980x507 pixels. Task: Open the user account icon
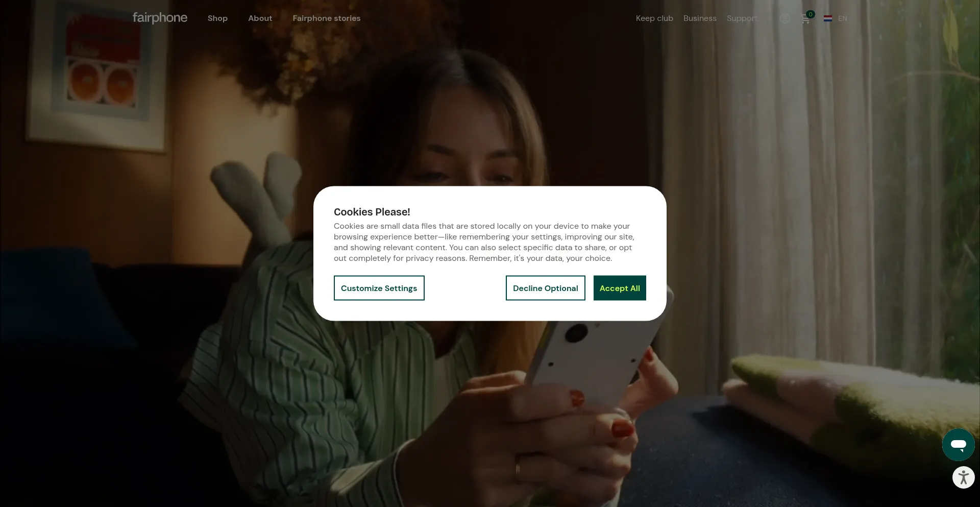coord(785,18)
